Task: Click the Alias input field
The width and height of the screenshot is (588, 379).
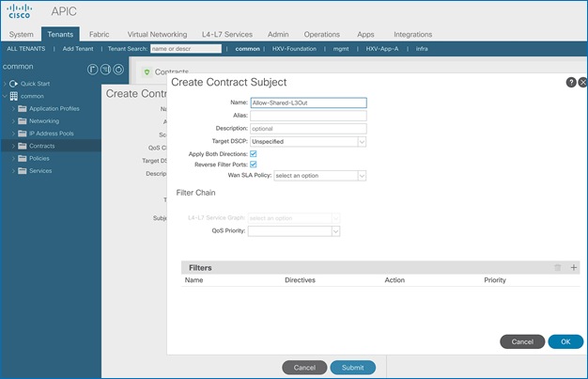Action: coord(308,116)
